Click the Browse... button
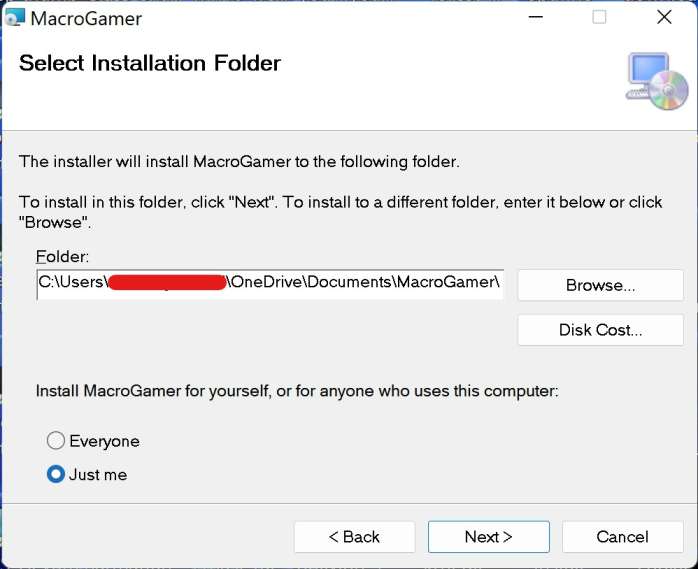This screenshot has width=698, height=569. coord(601,285)
